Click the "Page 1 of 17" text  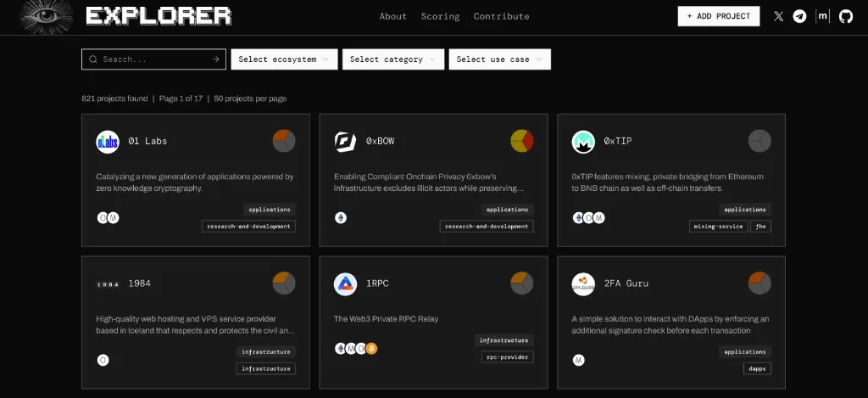click(181, 98)
